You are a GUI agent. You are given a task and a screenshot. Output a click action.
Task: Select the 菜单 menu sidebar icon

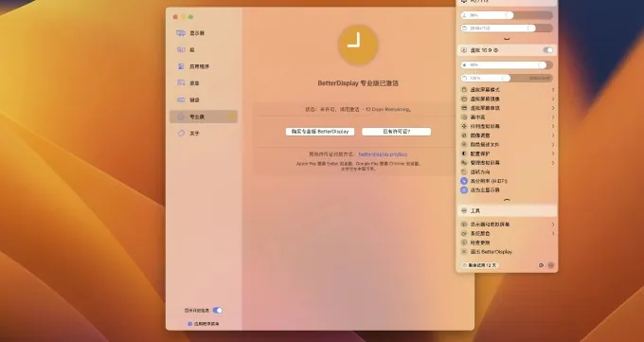(181, 83)
